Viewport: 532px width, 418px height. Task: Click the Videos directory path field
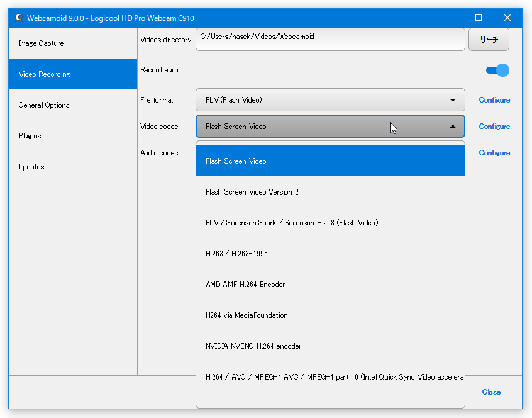pyautogui.click(x=330, y=40)
